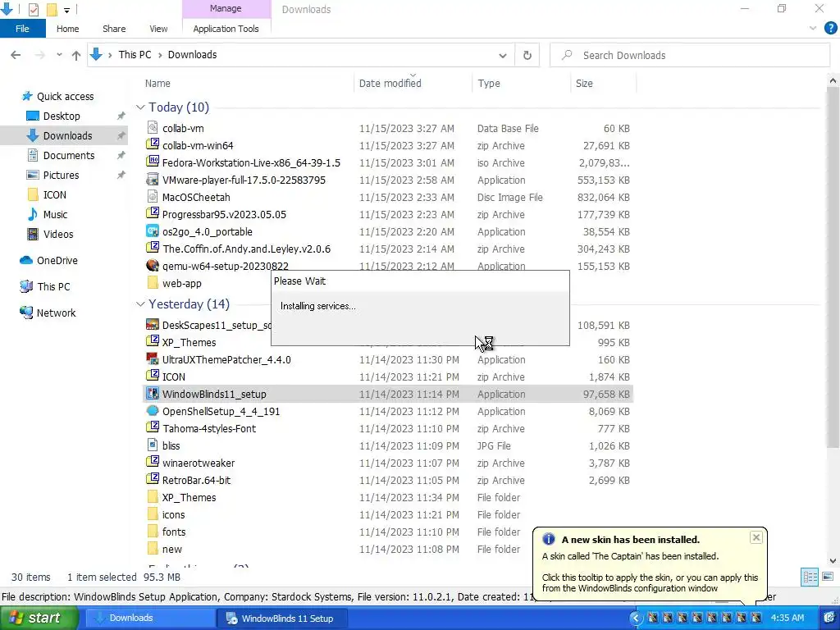Viewport: 840px width, 630px height.
Task: Select the collab-vm database file icon
Action: pos(153,127)
